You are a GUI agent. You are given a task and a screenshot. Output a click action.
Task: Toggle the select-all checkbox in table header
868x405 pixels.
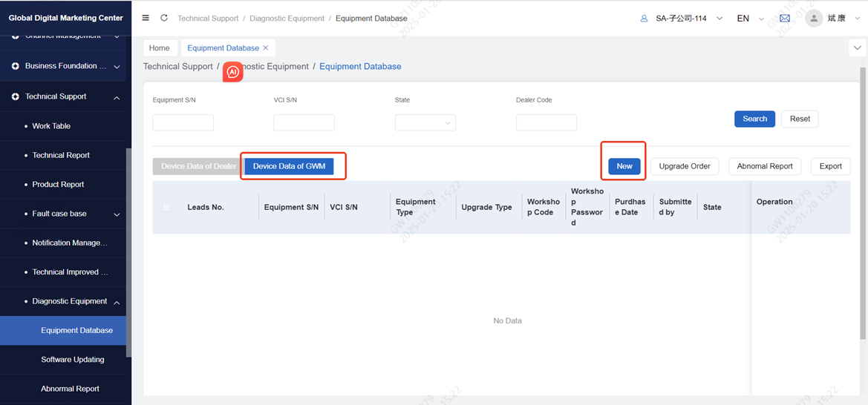[166, 208]
